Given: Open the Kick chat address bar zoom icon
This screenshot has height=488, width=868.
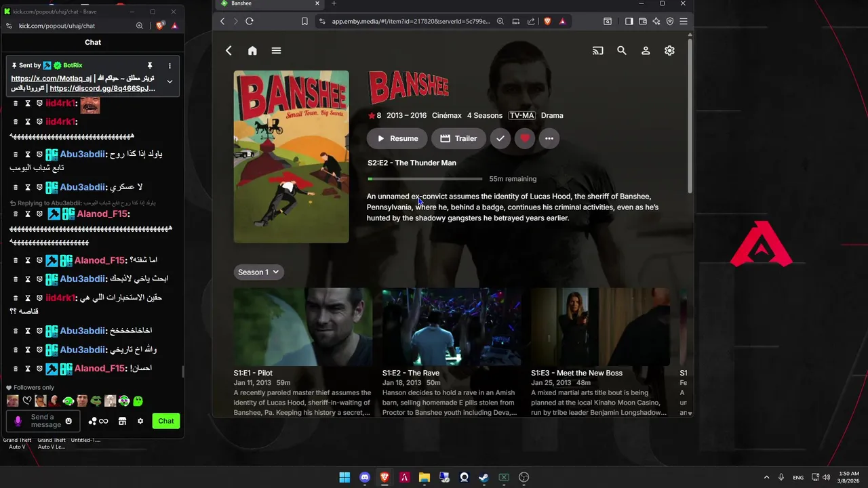Looking at the screenshot, I should pos(140,26).
